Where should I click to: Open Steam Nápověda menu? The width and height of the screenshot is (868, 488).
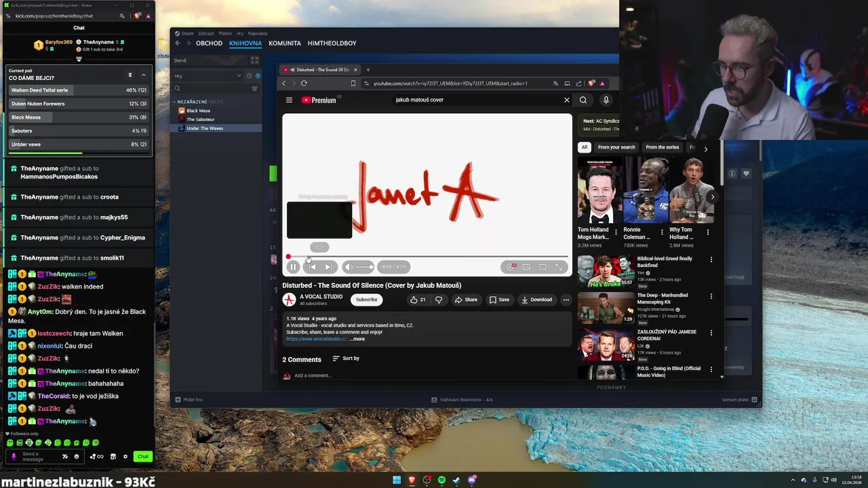point(258,33)
